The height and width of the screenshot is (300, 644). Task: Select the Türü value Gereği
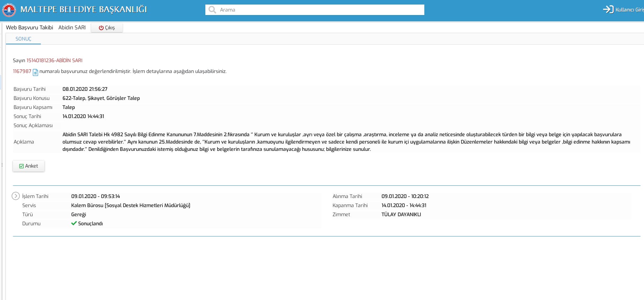coord(79,214)
